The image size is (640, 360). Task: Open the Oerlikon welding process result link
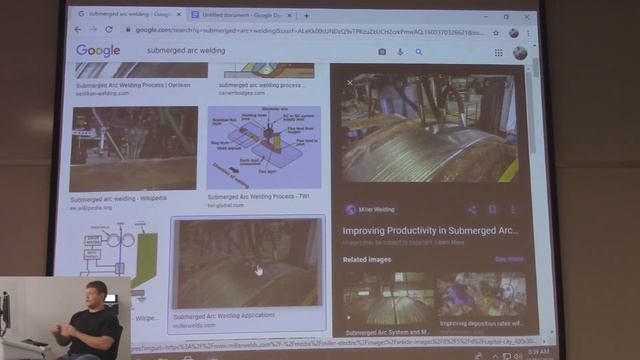(x=133, y=85)
